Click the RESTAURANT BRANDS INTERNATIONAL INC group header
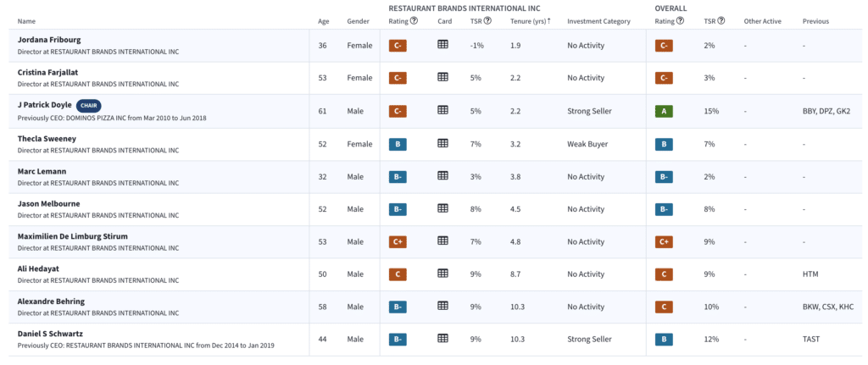Image resolution: width=868 pixels, height=365 pixels. tap(464, 8)
